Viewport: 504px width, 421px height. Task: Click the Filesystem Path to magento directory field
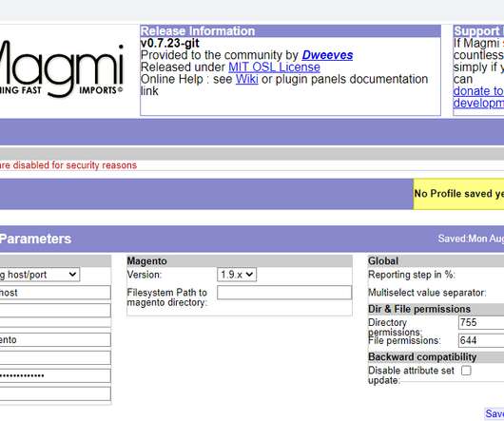point(284,293)
